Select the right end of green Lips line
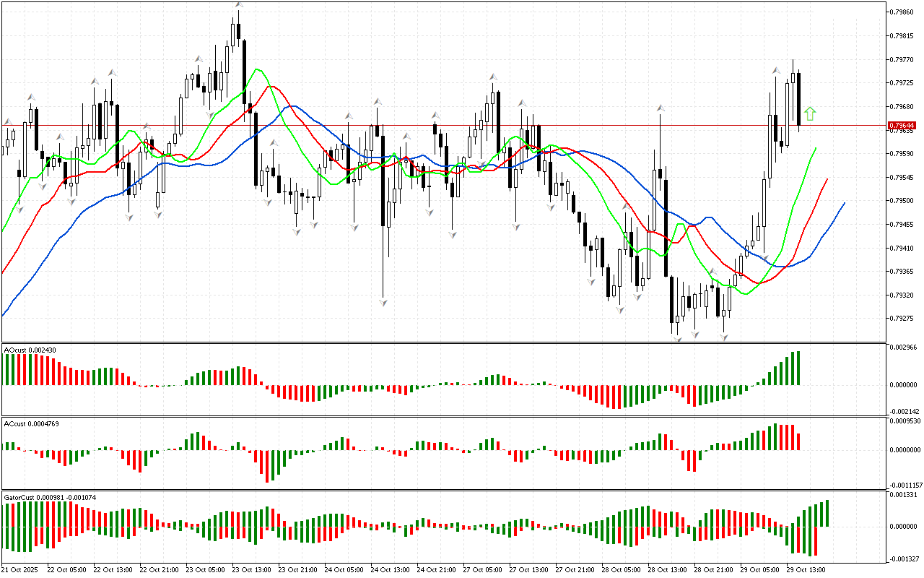This screenshot has width=924, height=578. coord(816,148)
